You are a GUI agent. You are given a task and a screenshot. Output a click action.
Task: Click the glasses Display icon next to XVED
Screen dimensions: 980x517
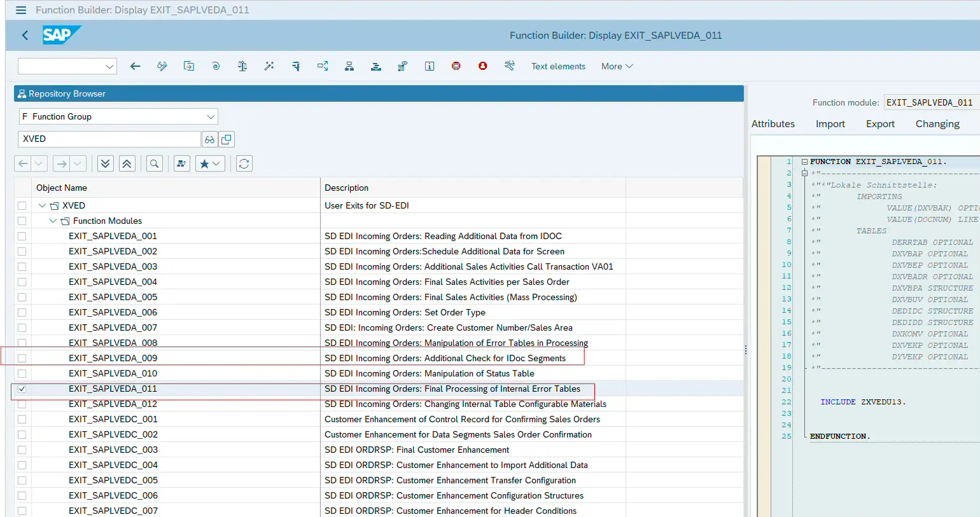coord(209,139)
